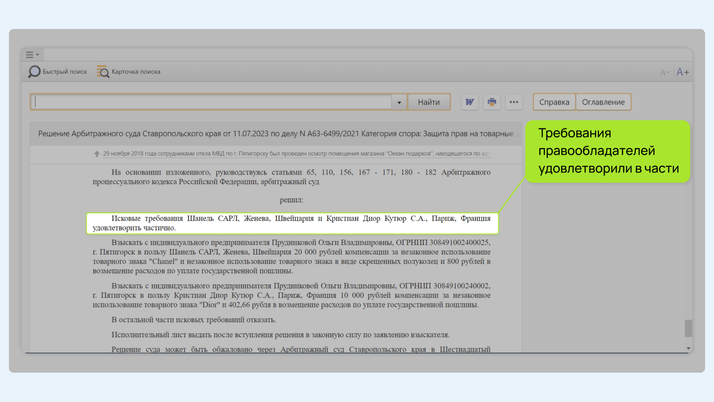
Task: Switch to the Справка tab
Action: tap(554, 102)
